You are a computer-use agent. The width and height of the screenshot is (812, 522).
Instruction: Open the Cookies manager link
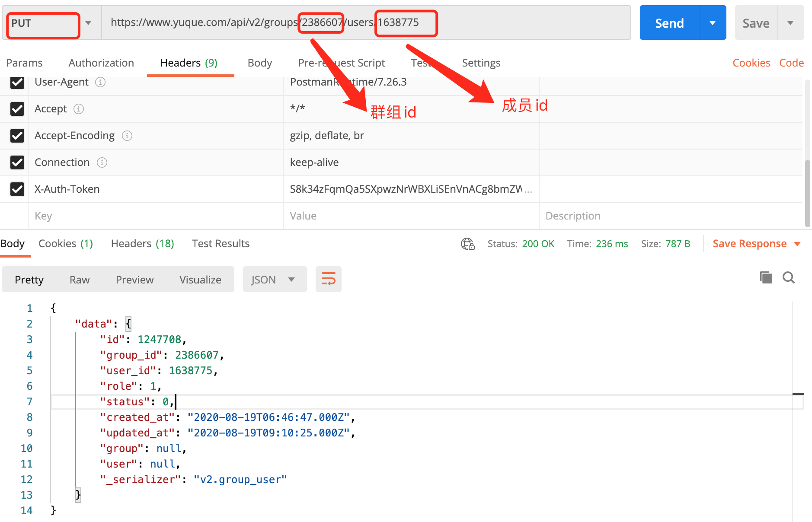751,63
